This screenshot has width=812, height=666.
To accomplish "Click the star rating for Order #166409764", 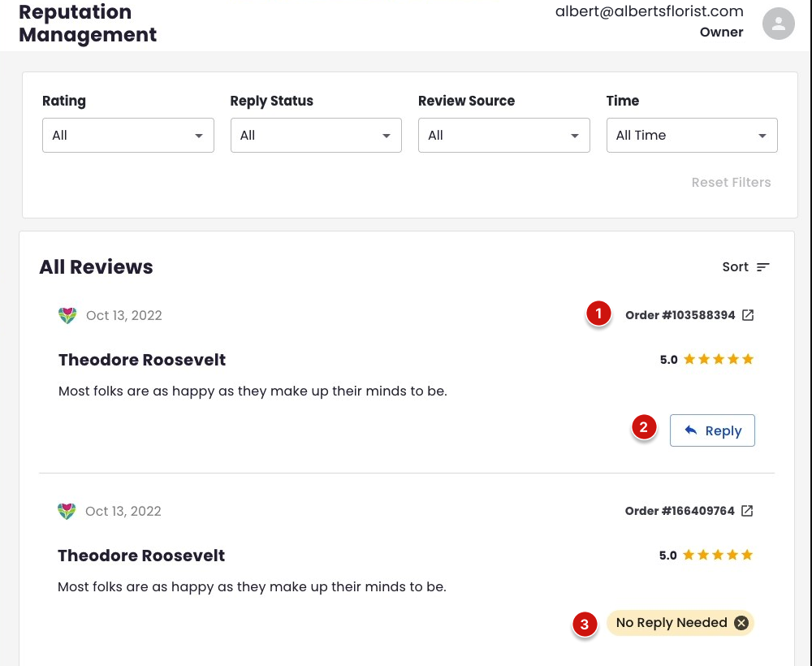I will click(x=717, y=556).
